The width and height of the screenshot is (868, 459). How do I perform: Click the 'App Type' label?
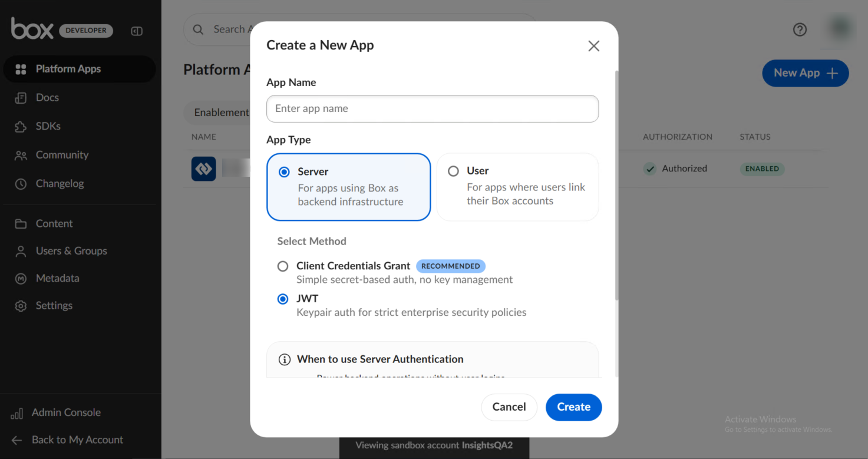coord(289,140)
